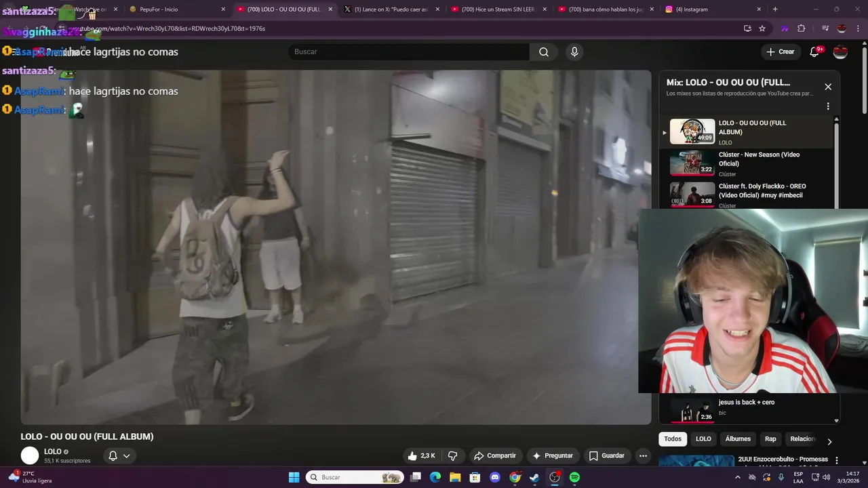This screenshot has width=868, height=488.
Task: Open Discord from the taskbar
Action: 495,477
